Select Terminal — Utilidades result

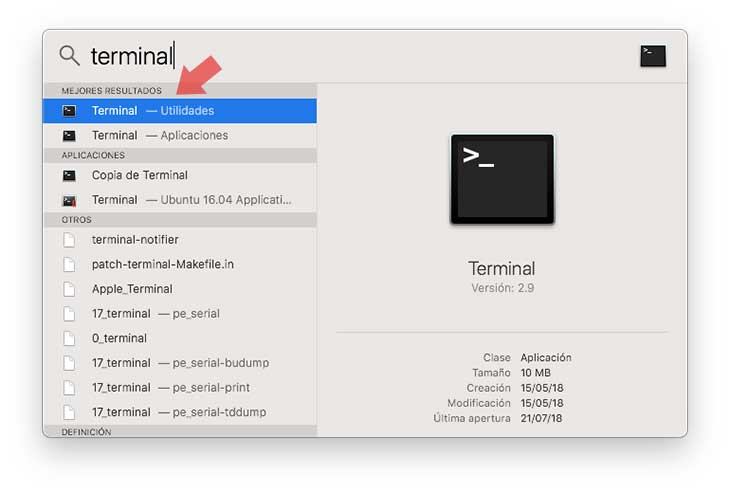pos(180,111)
